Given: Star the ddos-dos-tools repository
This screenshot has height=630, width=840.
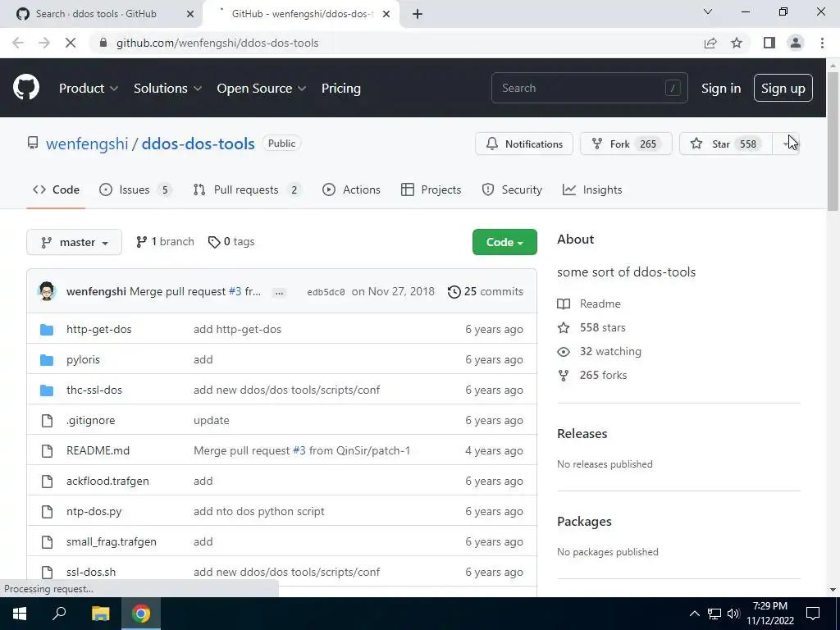Looking at the screenshot, I should 726,144.
